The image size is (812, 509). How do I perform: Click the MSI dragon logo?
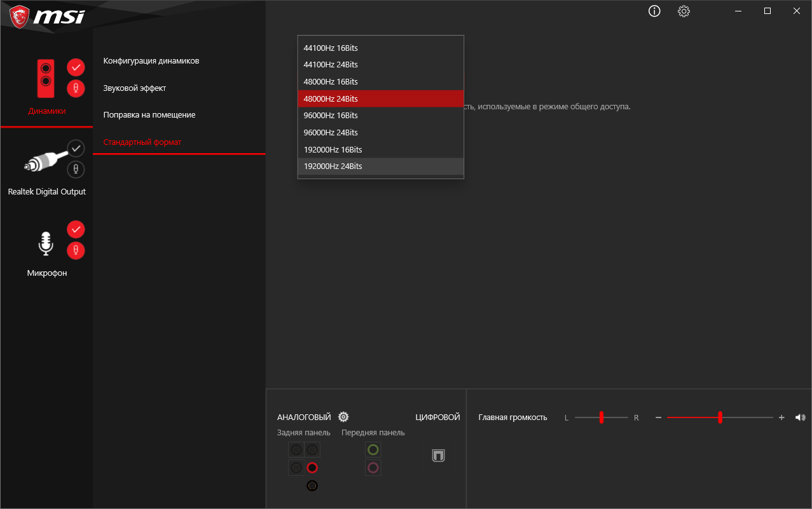point(19,16)
